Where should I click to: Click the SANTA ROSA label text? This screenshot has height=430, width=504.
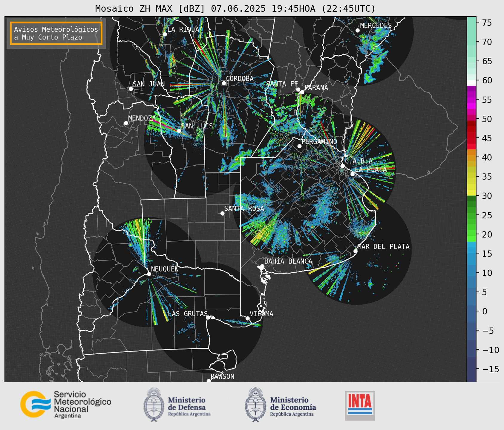click(x=244, y=208)
